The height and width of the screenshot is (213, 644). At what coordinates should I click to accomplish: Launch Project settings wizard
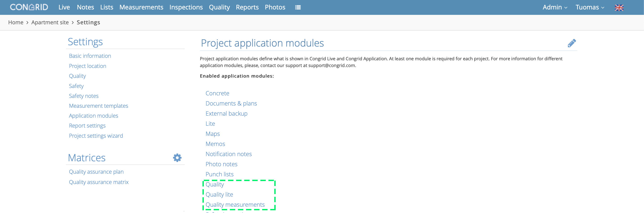[x=96, y=136]
